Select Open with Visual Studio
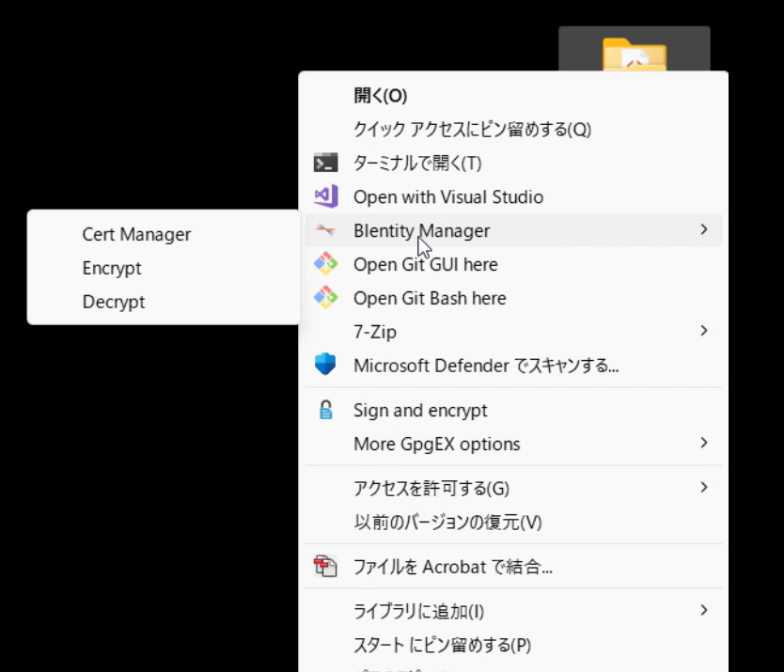 (513, 196)
